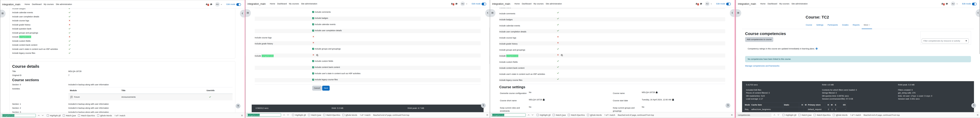Click locked settings icon beside competencies, third window
Screen dimensions: 980x118
coord(562,55)
